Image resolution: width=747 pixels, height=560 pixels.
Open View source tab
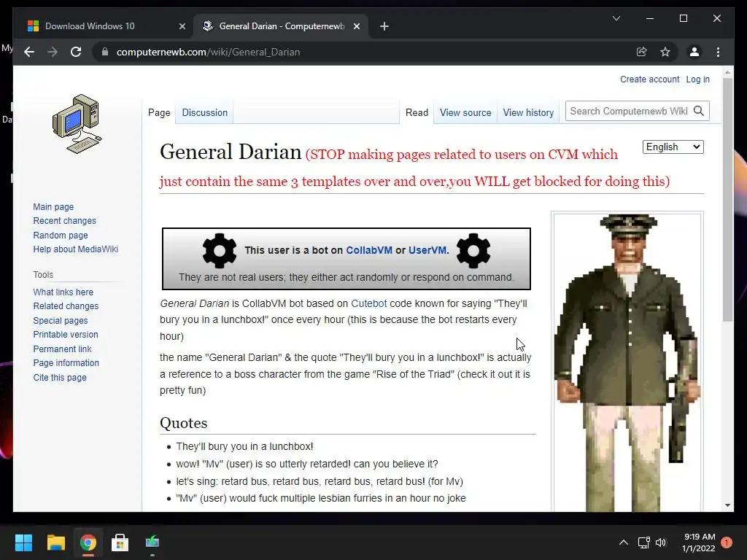tap(465, 113)
